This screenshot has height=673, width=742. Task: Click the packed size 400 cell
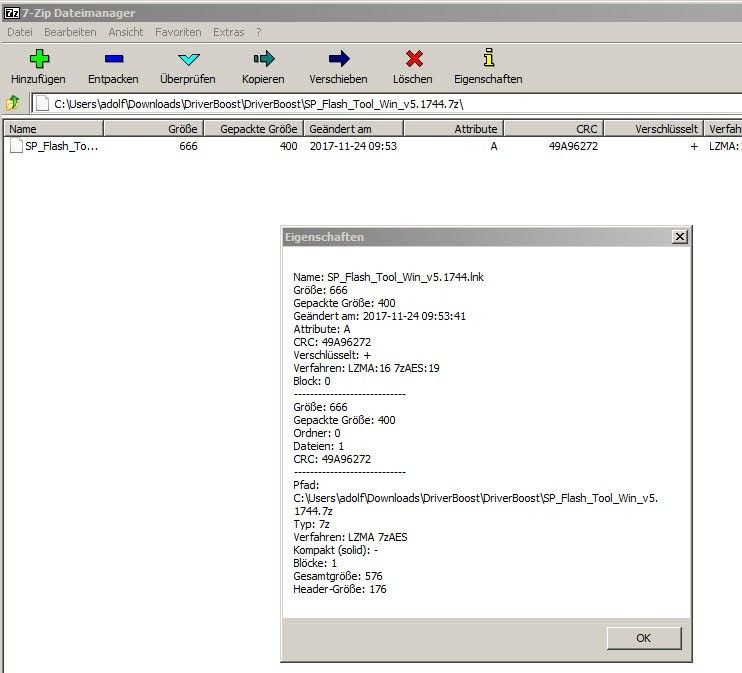coord(288,146)
